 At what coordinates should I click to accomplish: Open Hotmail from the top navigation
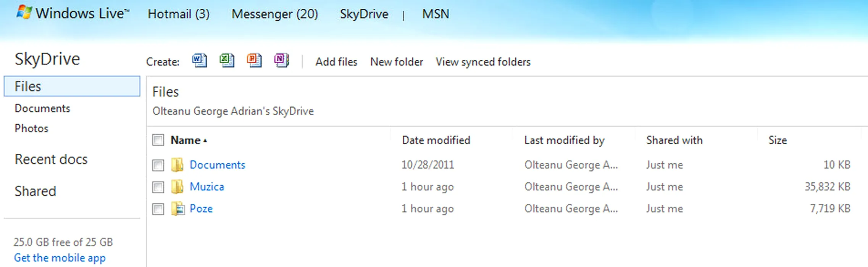tap(178, 14)
